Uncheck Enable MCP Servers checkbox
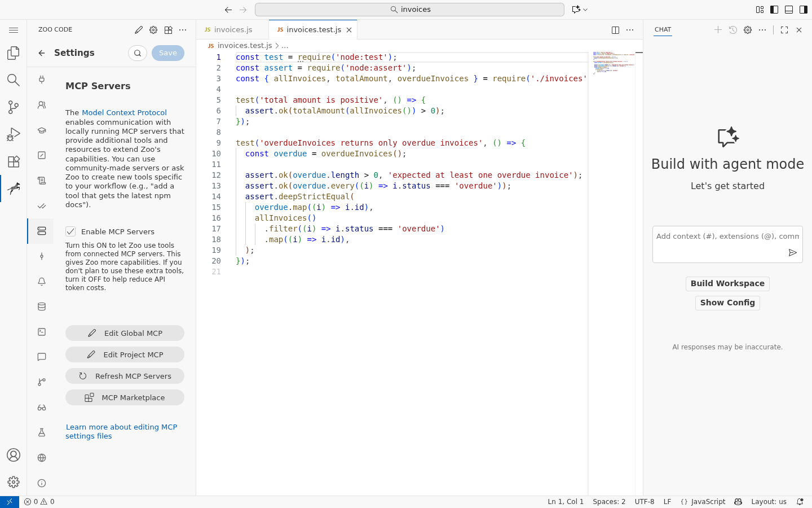 point(70,231)
